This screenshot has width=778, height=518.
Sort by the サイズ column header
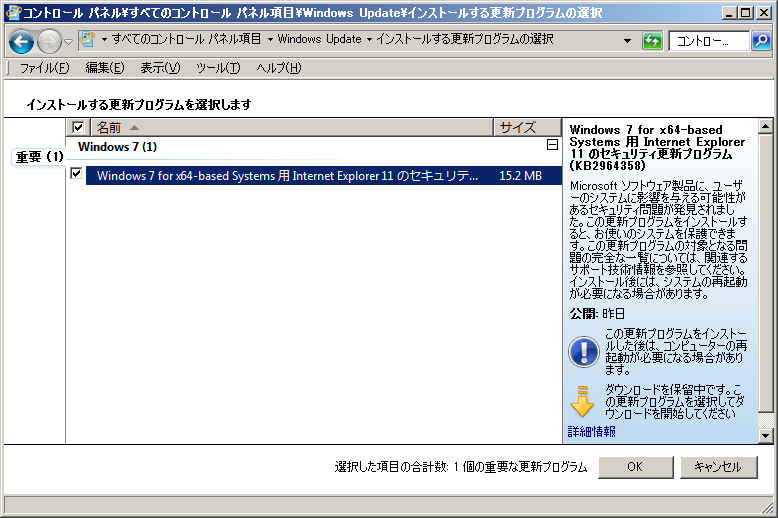click(518, 128)
